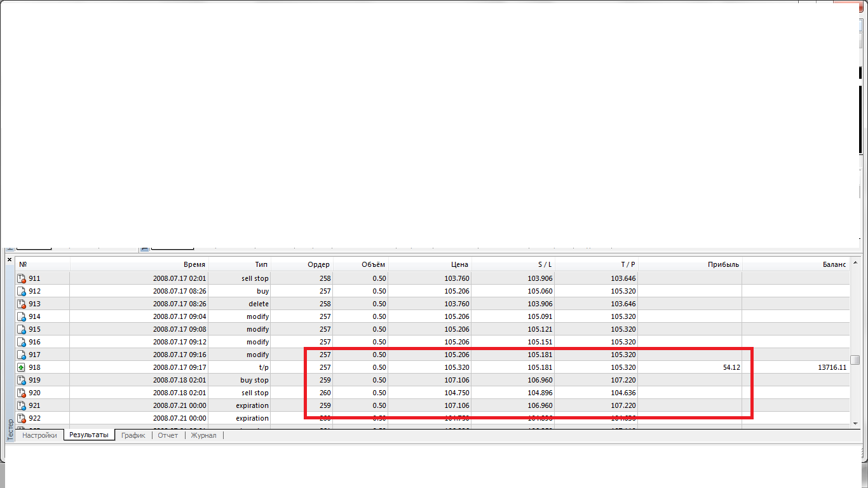The width and height of the screenshot is (868, 488).
Task: Select time 2008.07.17 08:26 in row 912
Action: click(x=179, y=291)
